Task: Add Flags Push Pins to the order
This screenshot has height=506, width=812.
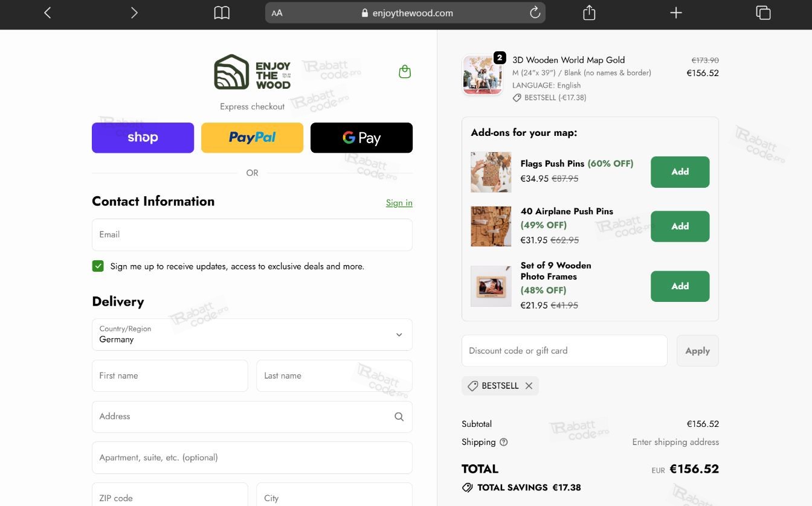Action: pyautogui.click(x=680, y=172)
